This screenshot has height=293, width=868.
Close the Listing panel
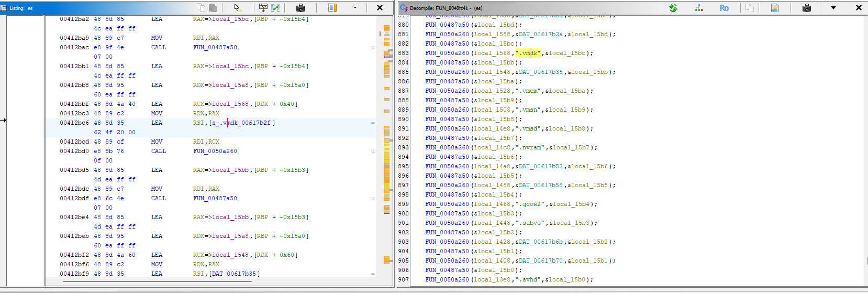380,7
